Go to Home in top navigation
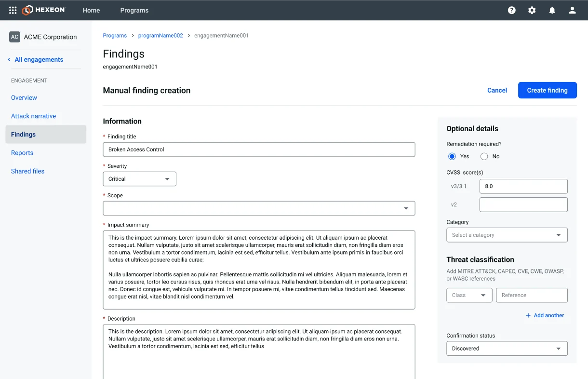The image size is (588, 379). pos(91,10)
